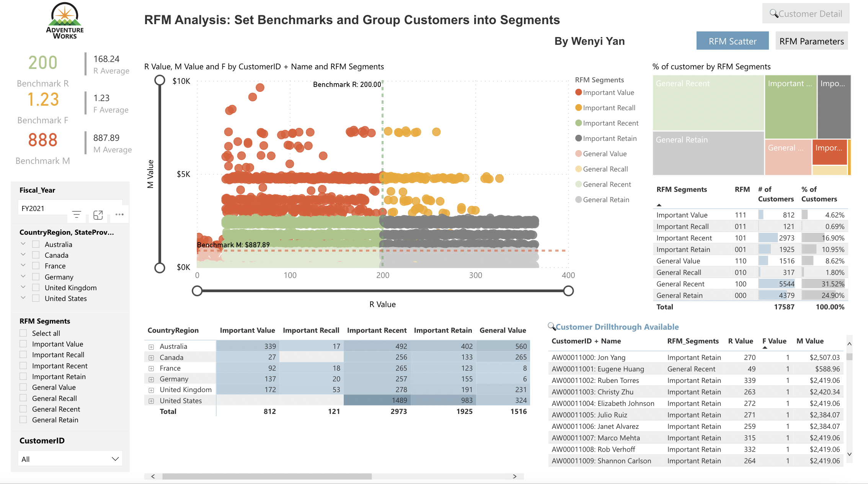The width and height of the screenshot is (868, 484).
Task: Check the Australia checkbox
Action: click(36, 244)
